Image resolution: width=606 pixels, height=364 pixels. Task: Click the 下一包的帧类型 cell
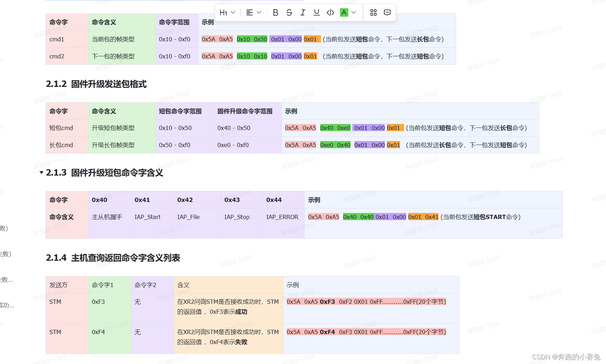point(122,56)
